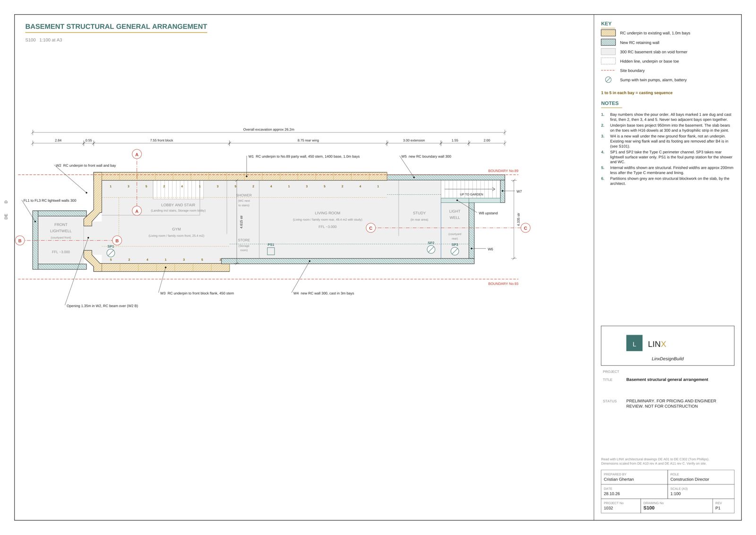Viewport: 756px width, 535px height.
Task: Click the 'S100 1:100 at A3' subtitle
Action: click(43, 40)
